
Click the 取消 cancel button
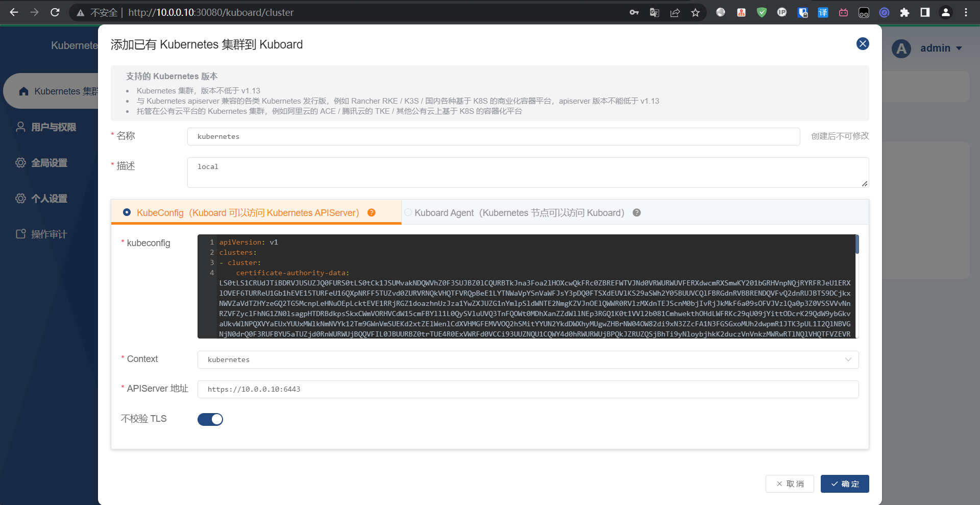(x=790, y=484)
